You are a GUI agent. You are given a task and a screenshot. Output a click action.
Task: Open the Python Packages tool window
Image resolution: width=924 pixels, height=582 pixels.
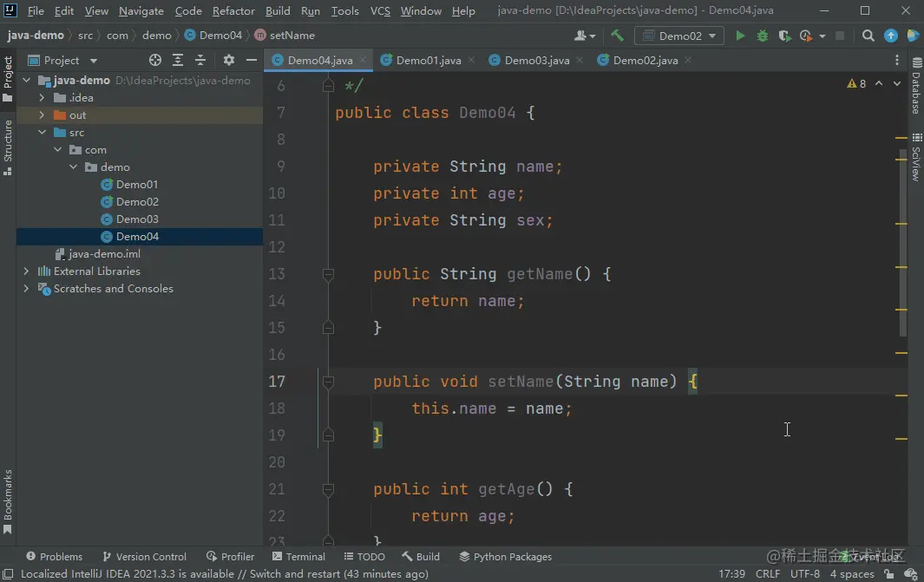[506, 557]
